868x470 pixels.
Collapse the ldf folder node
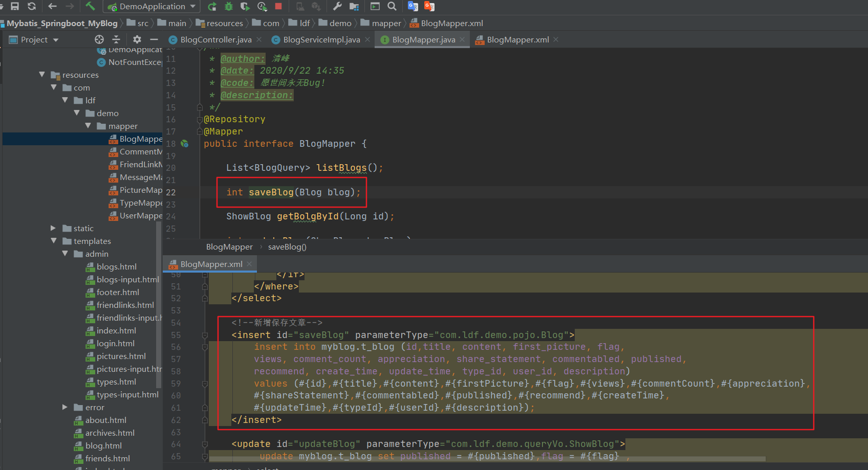(x=65, y=100)
